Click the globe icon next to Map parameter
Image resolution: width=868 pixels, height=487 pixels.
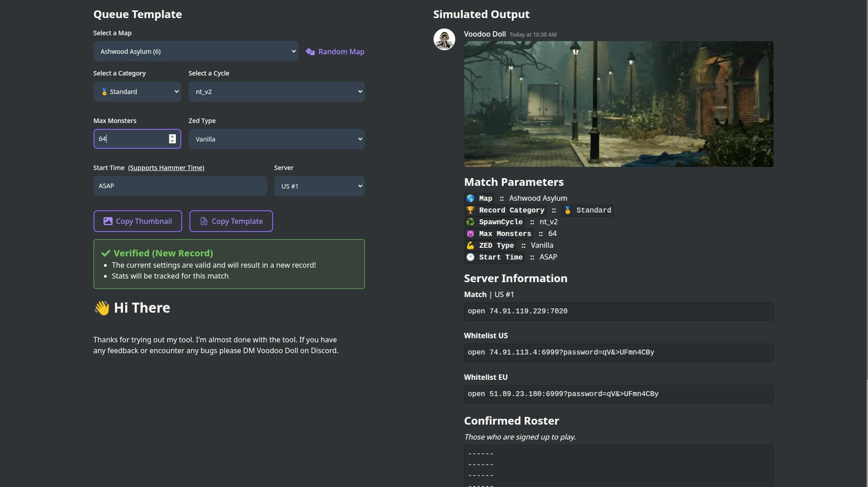point(471,198)
